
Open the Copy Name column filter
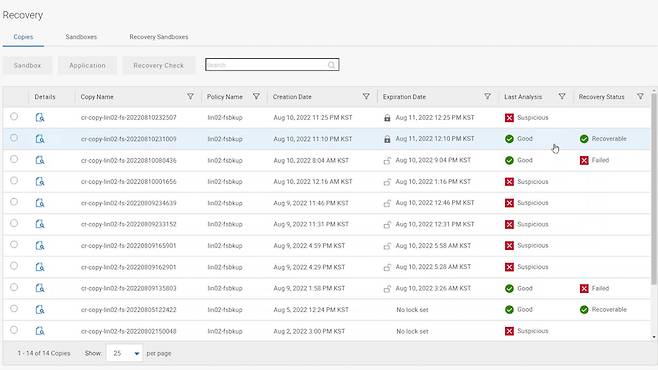pos(190,96)
